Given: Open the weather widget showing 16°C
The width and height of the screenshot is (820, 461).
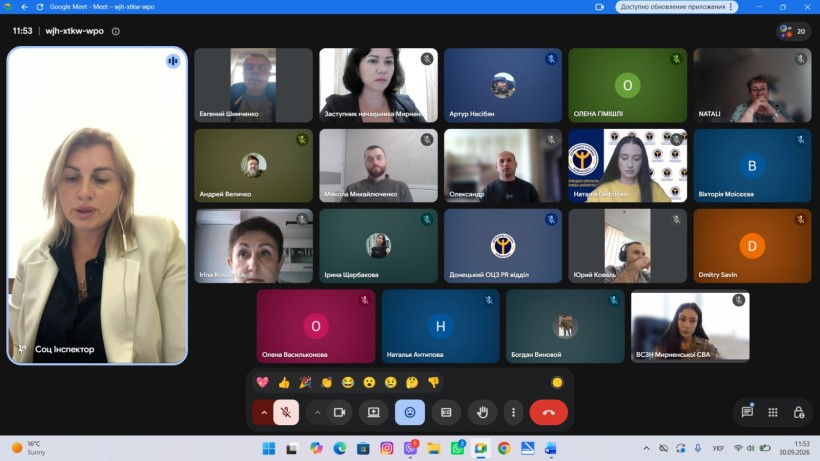Looking at the screenshot, I should pyautogui.click(x=29, y=448).
